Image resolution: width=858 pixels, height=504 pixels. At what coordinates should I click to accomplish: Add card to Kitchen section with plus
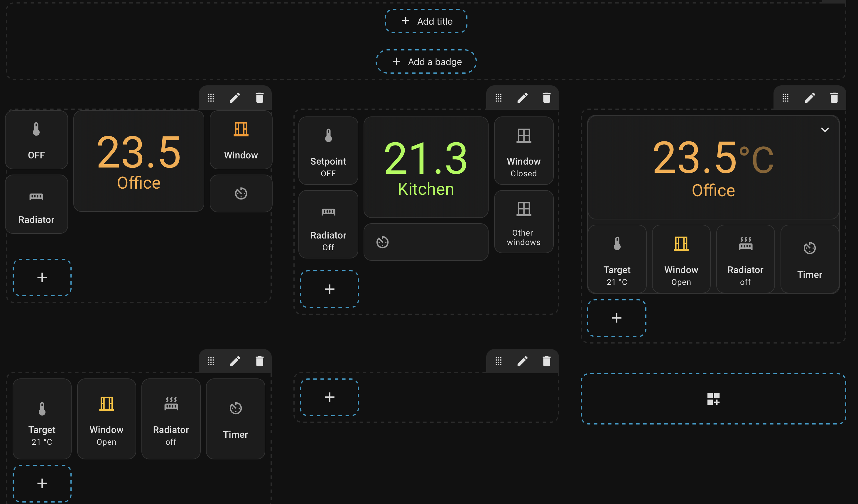[x=329, y=289]
